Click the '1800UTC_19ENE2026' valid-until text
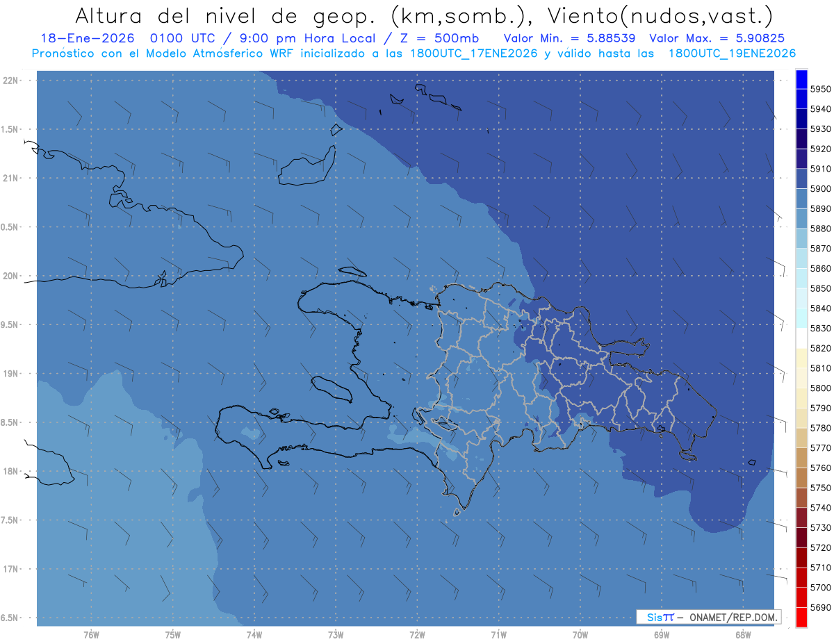Viewport: 834px width, 644px height. [732, 53]
